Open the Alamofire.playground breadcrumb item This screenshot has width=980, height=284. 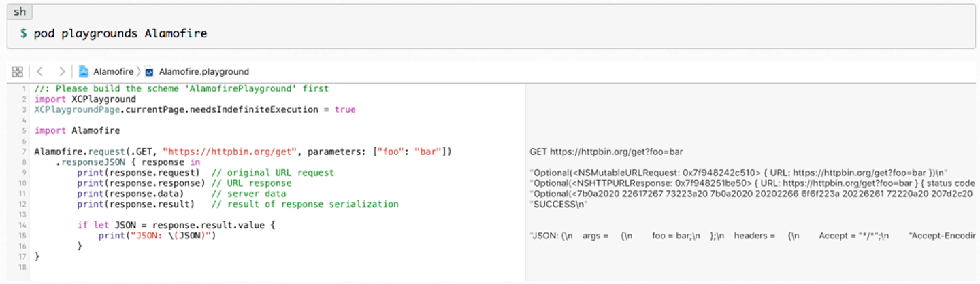coord(203,71)
